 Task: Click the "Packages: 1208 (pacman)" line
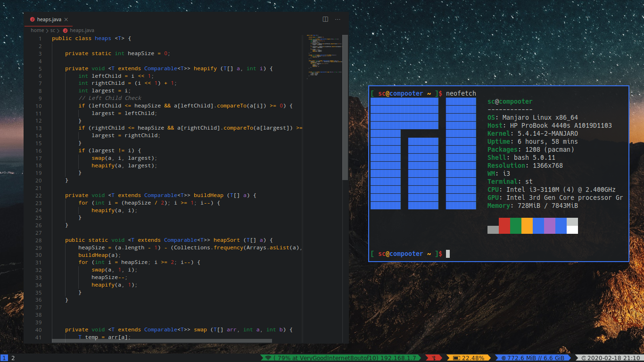531,149
